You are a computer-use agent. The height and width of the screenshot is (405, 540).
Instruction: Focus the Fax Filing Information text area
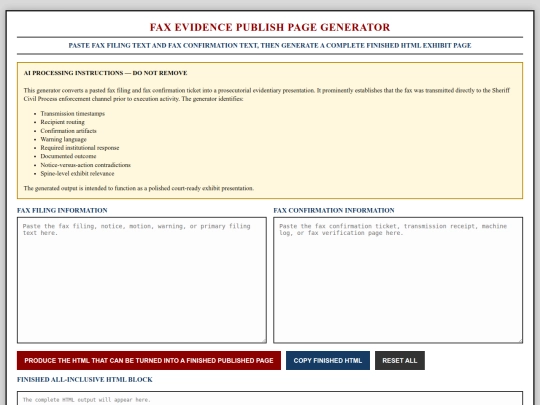coord(142,280)
